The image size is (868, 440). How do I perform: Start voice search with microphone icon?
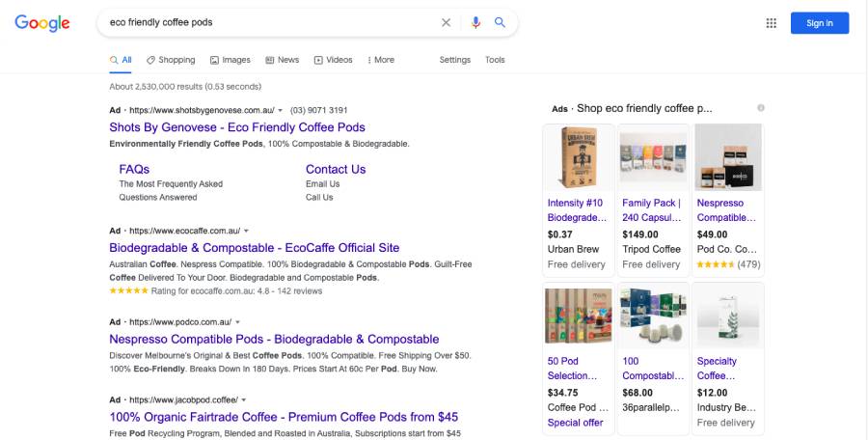[x=475, y=23]
